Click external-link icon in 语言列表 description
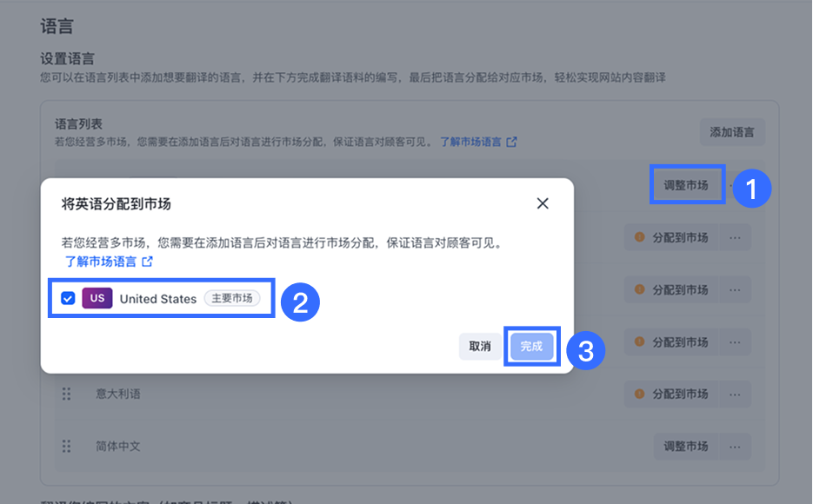This screenshot has height=504, width=813. coord(512,142)
